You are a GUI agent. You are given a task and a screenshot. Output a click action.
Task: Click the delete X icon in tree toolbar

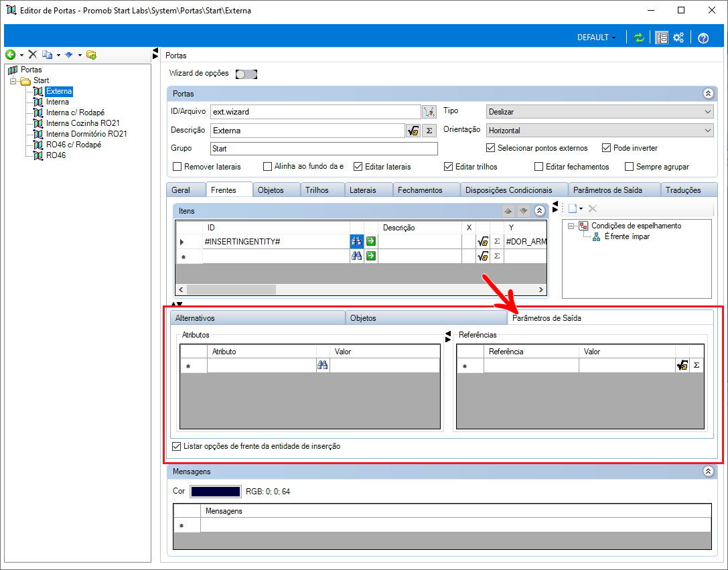pos(33,55)
